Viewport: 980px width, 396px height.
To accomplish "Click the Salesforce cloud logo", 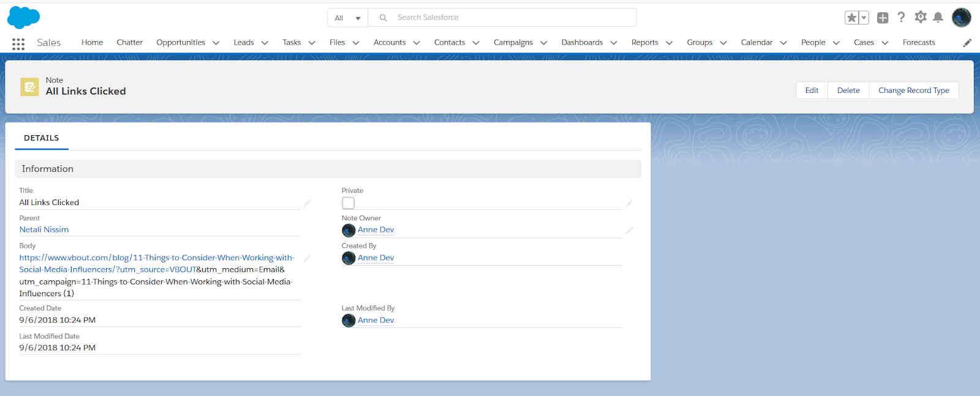I will (x=23, y=17).
